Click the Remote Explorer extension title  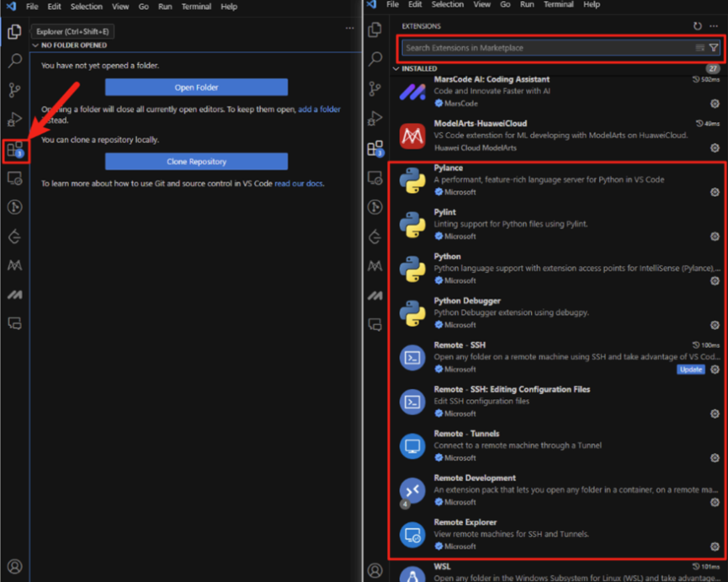(465, 522)
